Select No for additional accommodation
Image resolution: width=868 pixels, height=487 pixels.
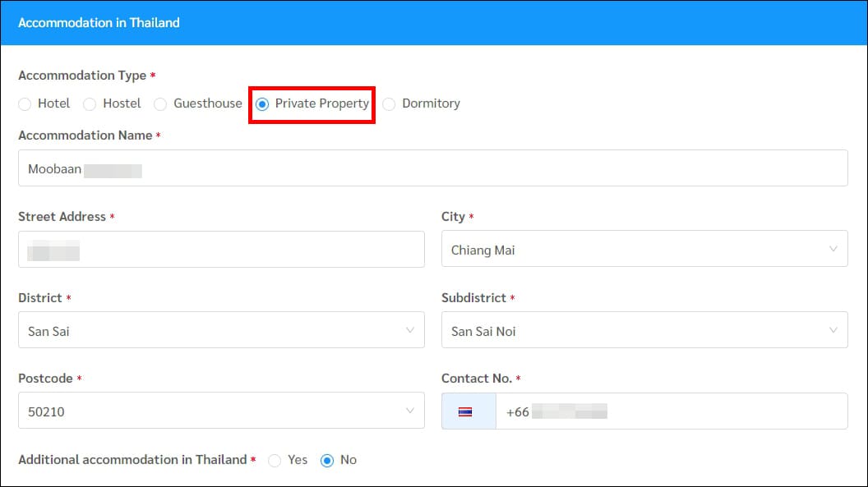tap(327, 461)
